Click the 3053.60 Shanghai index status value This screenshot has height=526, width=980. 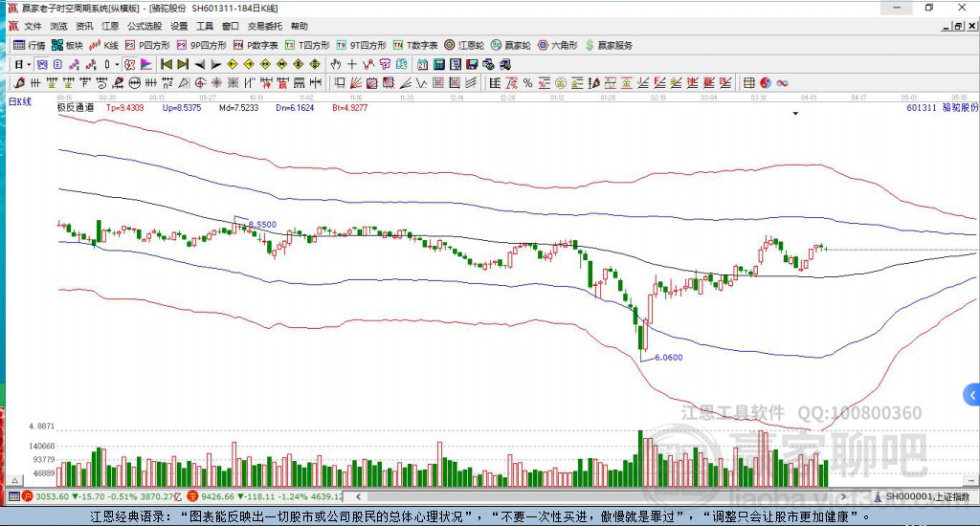coord(52,496)
